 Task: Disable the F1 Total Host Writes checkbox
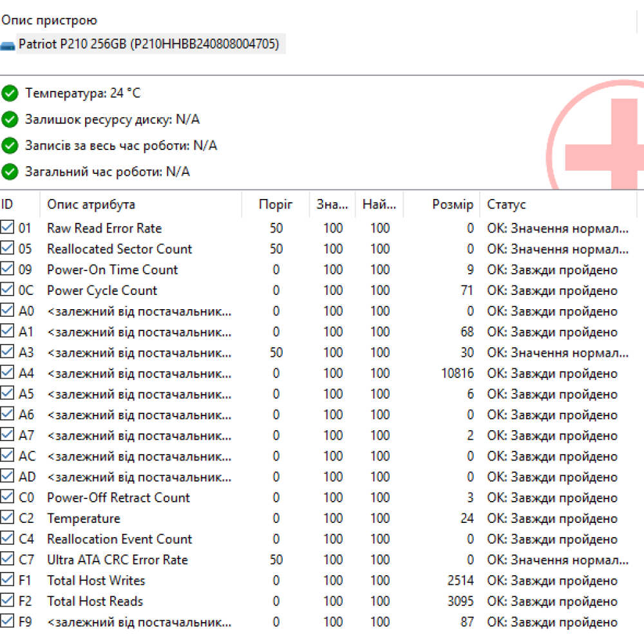click(7, 580)
